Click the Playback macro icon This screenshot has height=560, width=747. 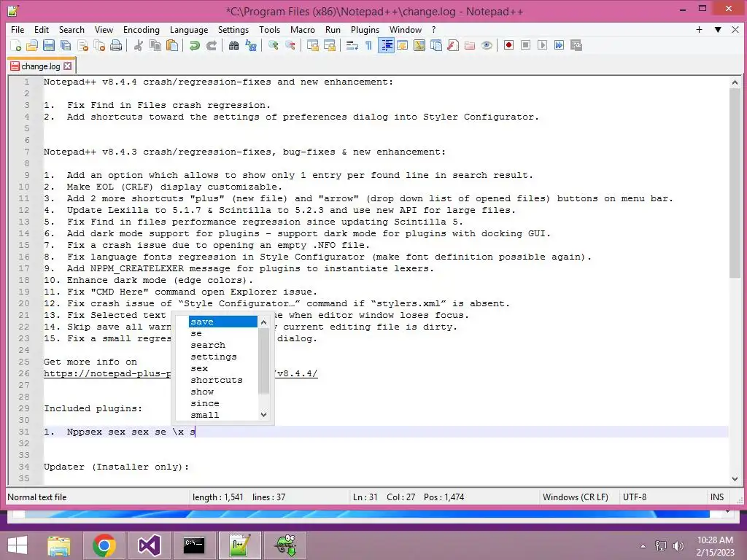pos(542,45)
